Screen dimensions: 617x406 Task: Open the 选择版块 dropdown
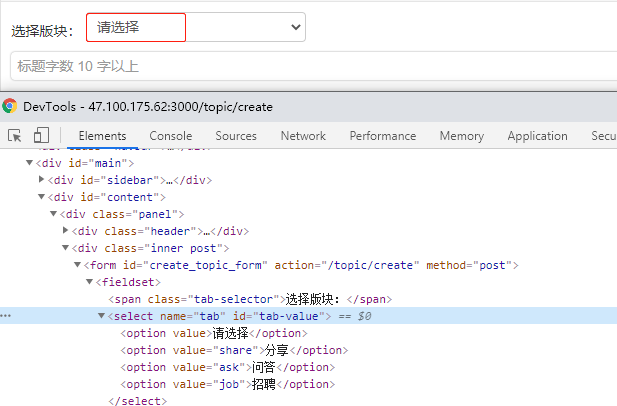pyautogui.click(x=196, y=27)
